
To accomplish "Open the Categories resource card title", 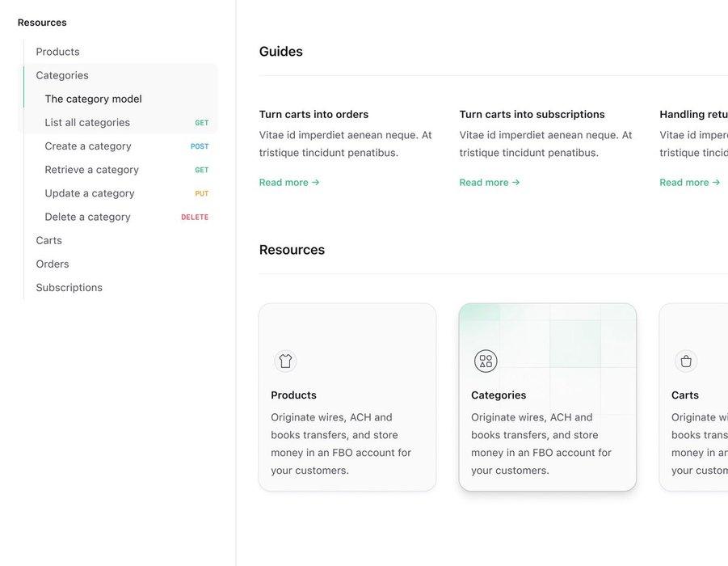I will pos(499,395).
